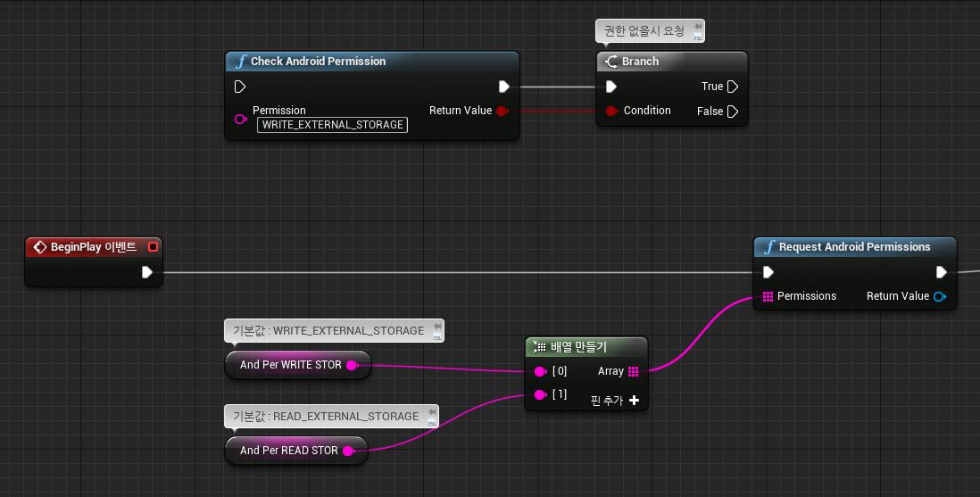Click the Permission input pin on Check Android Permission
Image resolution: width=980 pixels, height=497 pixels.
tap(240, 119)
